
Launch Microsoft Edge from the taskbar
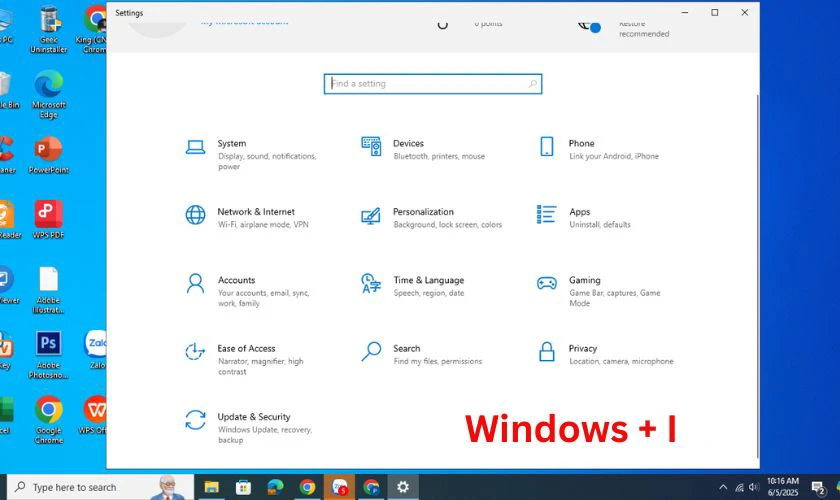(275, 487)
